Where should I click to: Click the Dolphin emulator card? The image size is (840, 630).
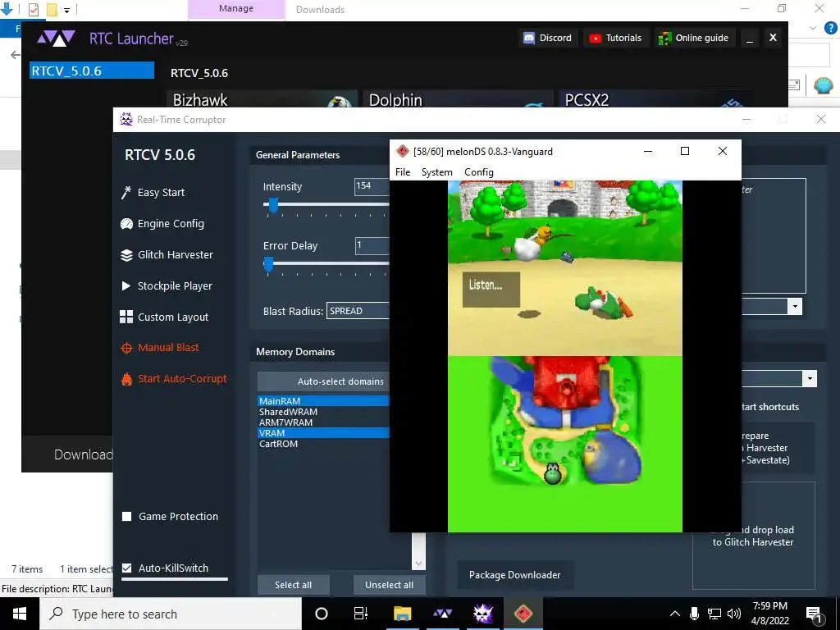pyautogui.click(x=458, y=99)
